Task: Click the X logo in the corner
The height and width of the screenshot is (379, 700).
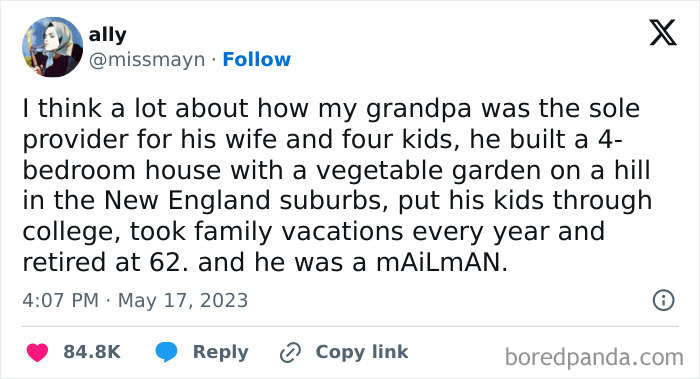Action: pyautogui.click(x=663, y=33)
